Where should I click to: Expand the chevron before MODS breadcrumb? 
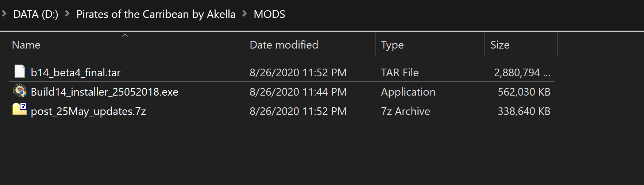tap(244, 14)
